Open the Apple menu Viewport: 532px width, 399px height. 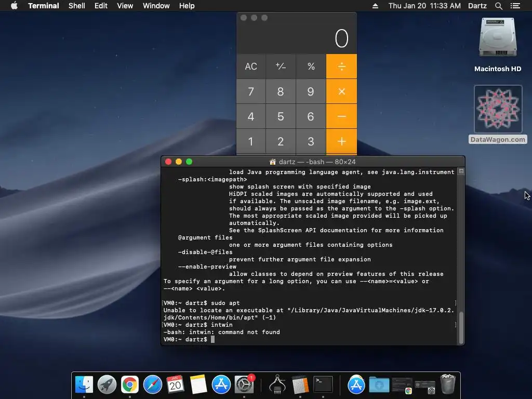pyautogui.click(x=14, y=6)
